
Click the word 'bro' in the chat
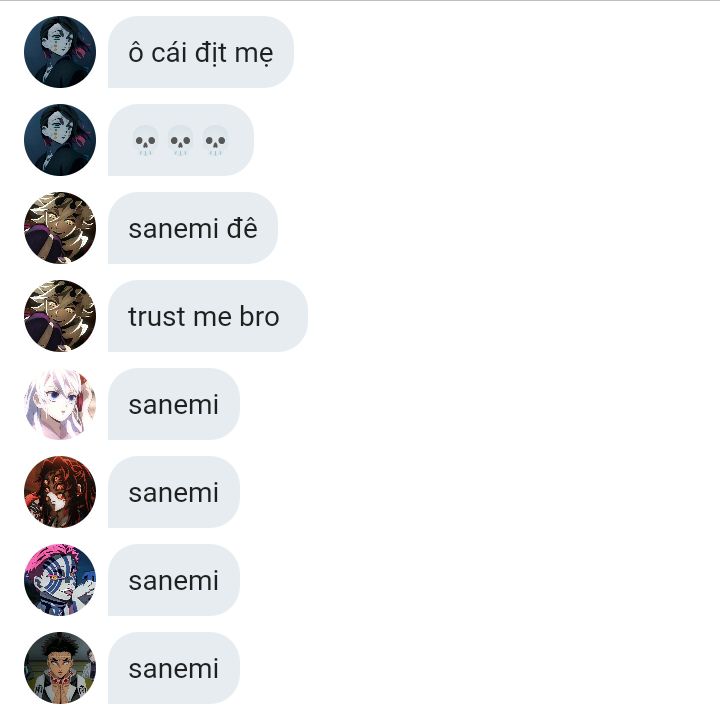click(259, 316)
